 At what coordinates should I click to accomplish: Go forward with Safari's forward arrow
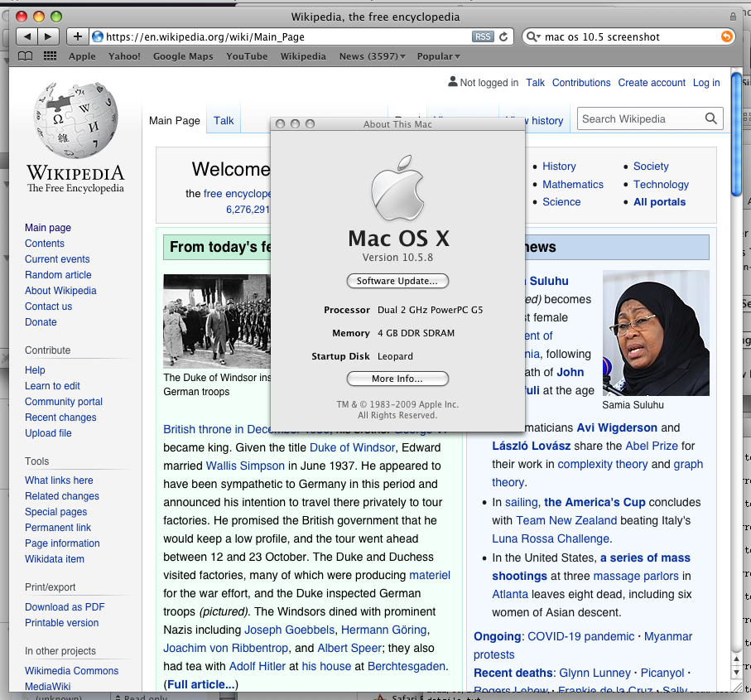[x=48, y=36]
